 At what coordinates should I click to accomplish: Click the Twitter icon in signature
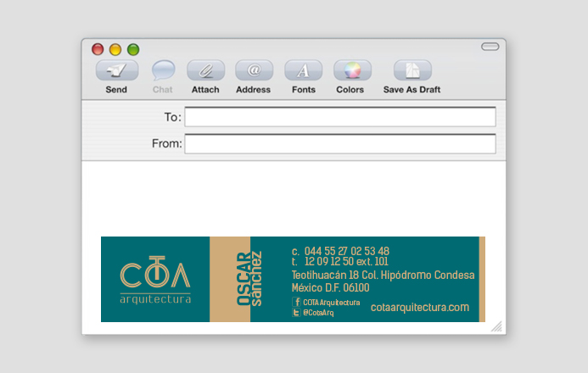pos(296,312)
